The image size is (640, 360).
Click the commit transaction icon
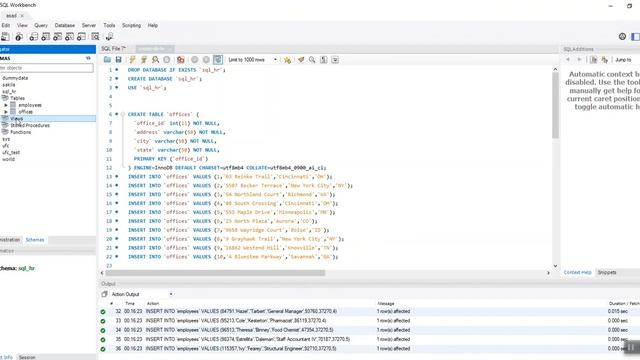click(x=195, y=60)
